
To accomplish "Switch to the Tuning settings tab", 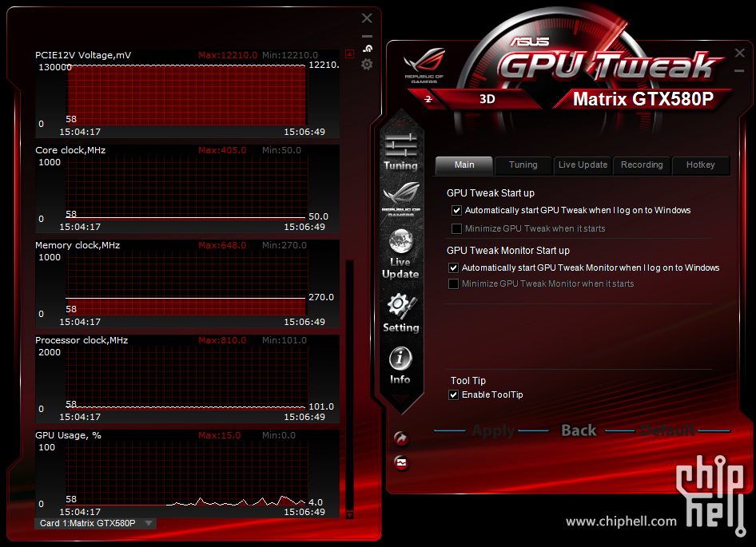I will [x=523, y=165].
